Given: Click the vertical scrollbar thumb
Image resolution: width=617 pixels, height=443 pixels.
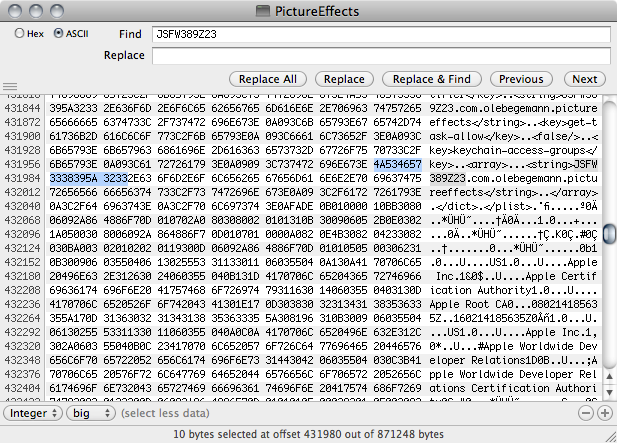Looking at the screenshot, I should [x=608, y=233].
